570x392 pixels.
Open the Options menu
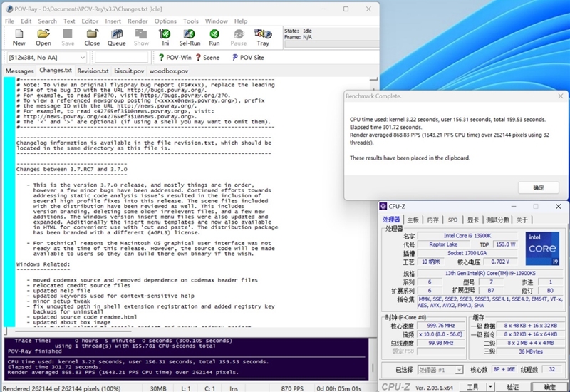pos(165,21)
